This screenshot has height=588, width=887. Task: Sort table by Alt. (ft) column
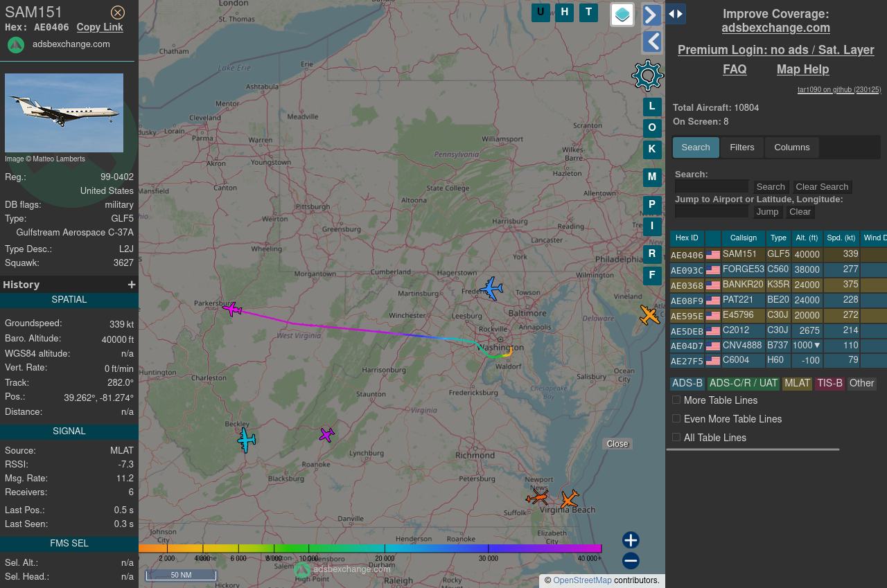click(807, 238)
